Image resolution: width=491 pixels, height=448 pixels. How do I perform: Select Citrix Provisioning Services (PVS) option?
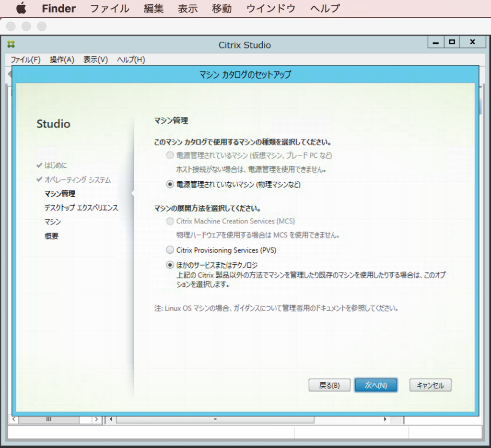click(170, 250)
